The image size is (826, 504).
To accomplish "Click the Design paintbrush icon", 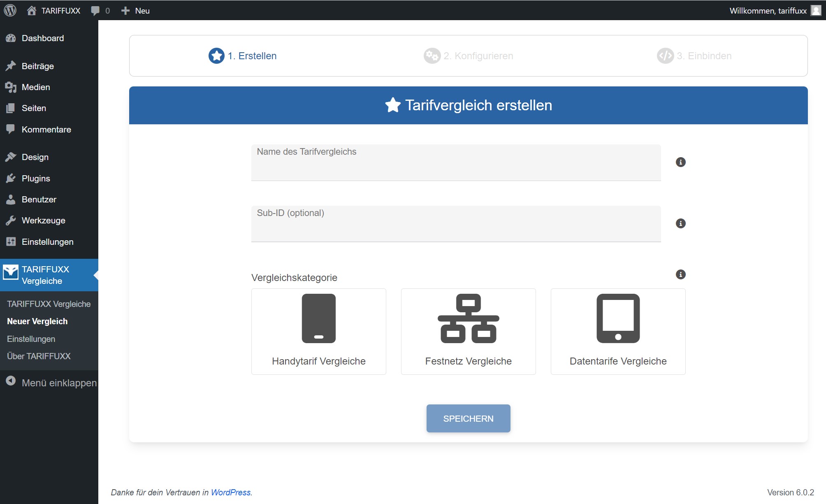I will 11,157.
